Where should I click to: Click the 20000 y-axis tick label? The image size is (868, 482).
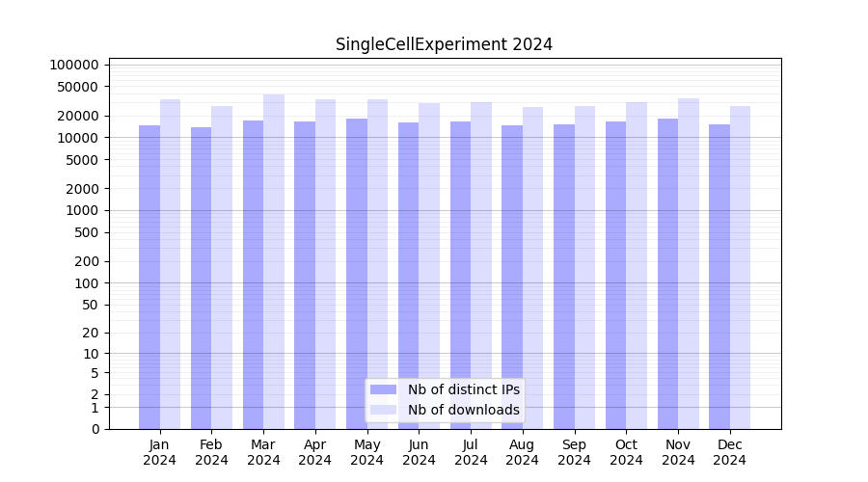(x=78, y=116)
